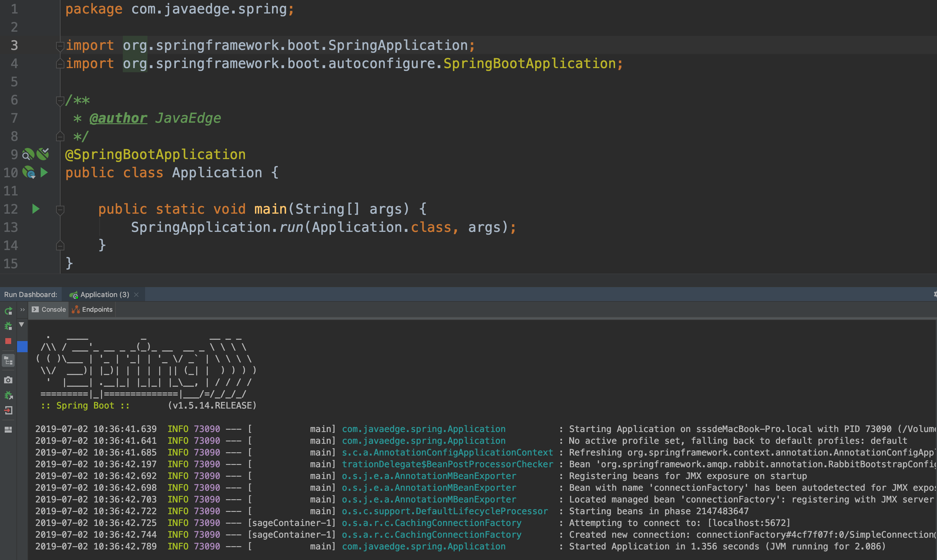Click green run arrow beside main method
This screenshot has width=937, height=560.
coord(36,209)
